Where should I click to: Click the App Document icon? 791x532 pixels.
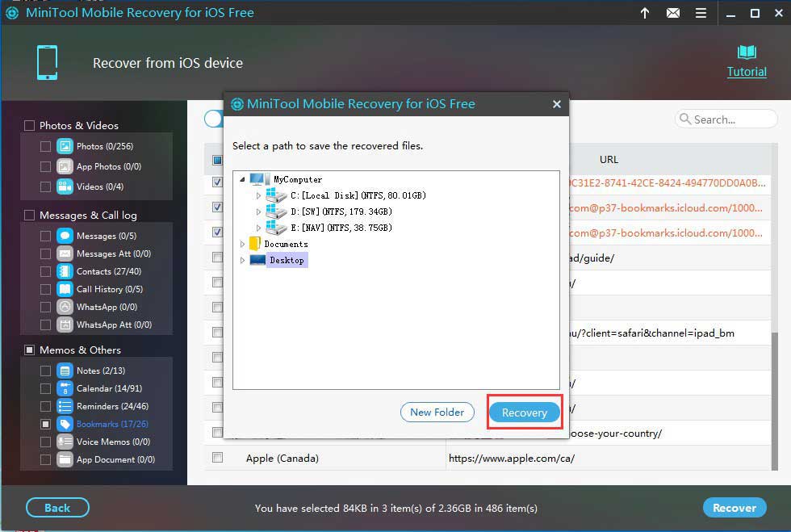(x=65, y=459)
